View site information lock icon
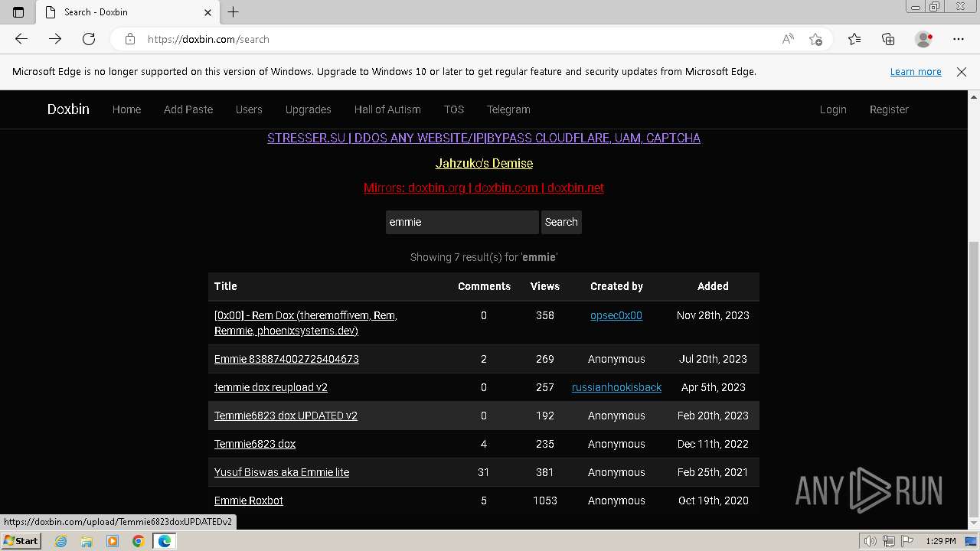The height and width of the screenshot is (551, 980). [130, 39]
